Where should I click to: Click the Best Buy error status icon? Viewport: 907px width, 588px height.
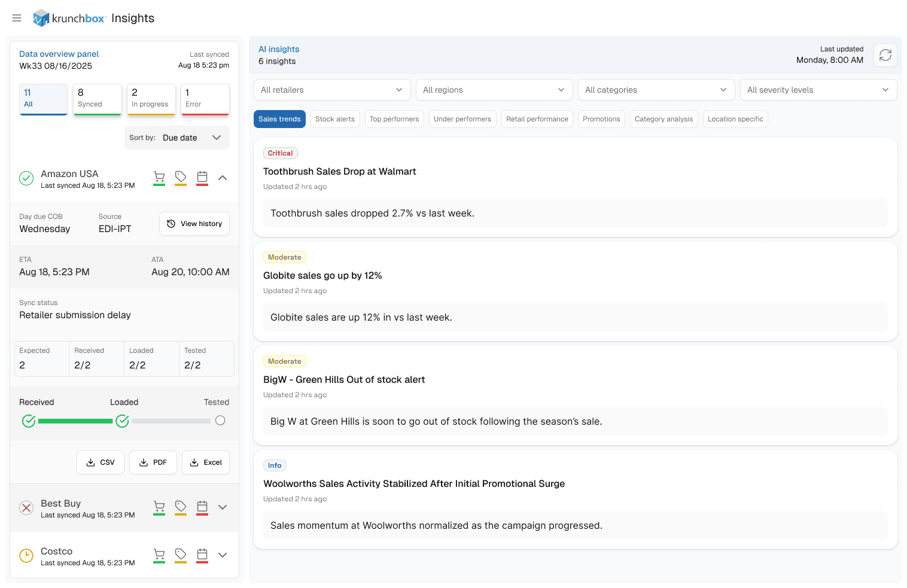(x=26, y=508)
